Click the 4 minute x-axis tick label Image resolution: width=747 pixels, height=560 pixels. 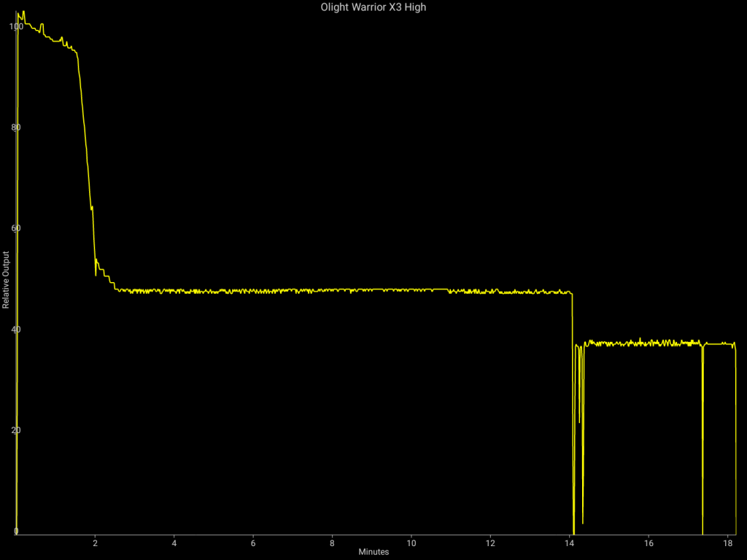174,542
